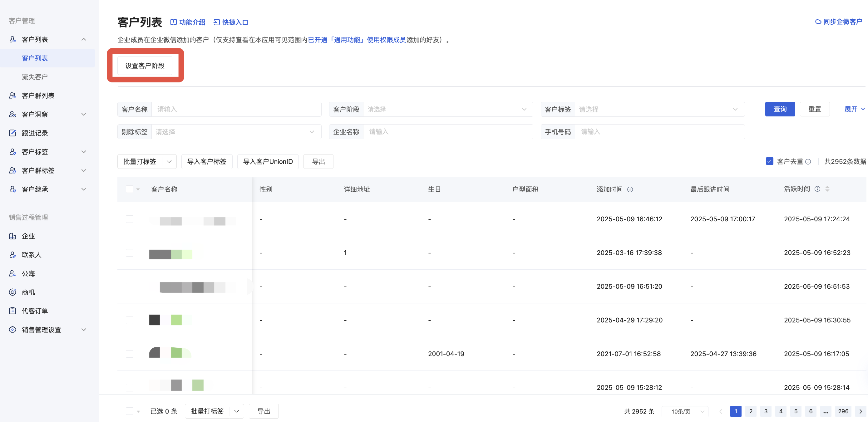The width and height of the screenshot is (868, 422).
Task: Open the 剔除标签 filter dropdown
Action: click(237, 132)
